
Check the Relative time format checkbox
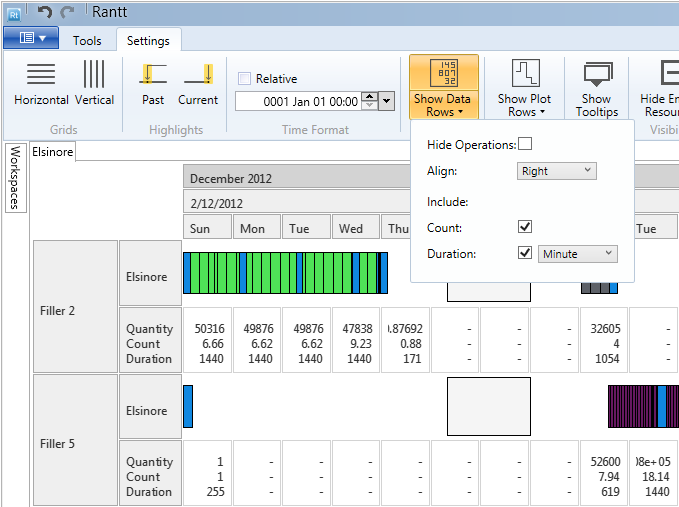pos(245,79)
